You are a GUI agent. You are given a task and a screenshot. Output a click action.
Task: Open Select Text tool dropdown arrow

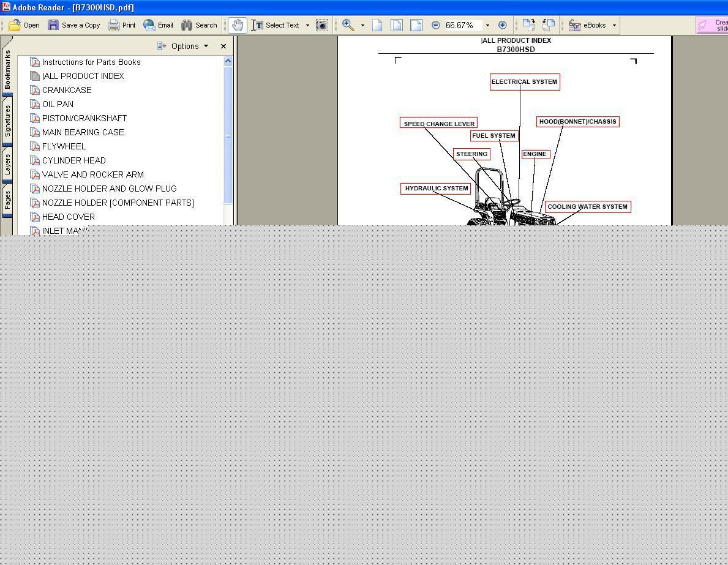coord(307,25)
